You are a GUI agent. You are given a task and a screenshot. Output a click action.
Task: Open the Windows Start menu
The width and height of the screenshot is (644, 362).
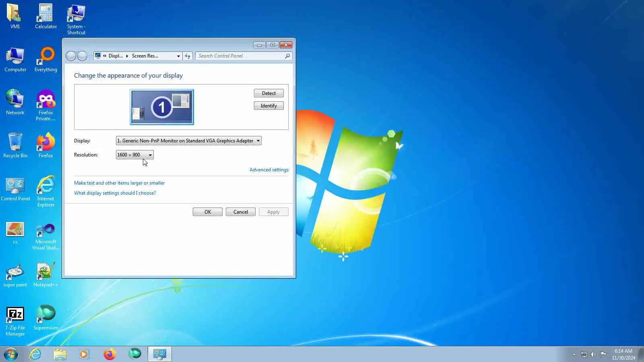[x=11, y=354]
